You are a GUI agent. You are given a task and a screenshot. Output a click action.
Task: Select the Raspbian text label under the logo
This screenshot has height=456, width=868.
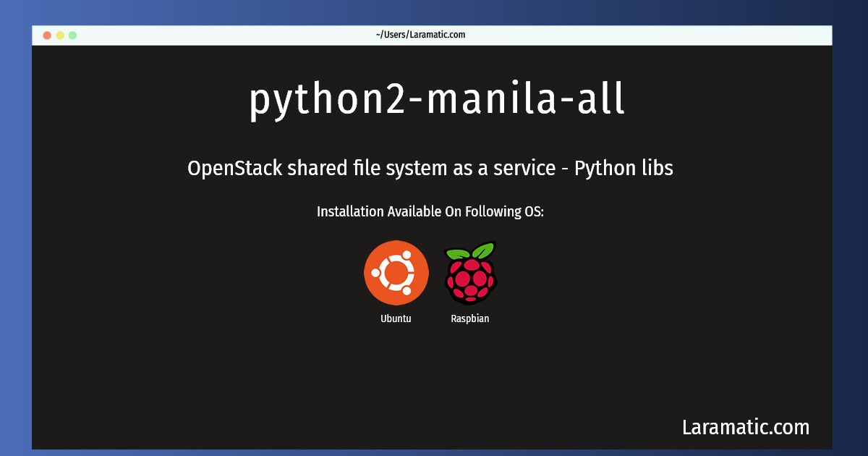tap(470, 318)
